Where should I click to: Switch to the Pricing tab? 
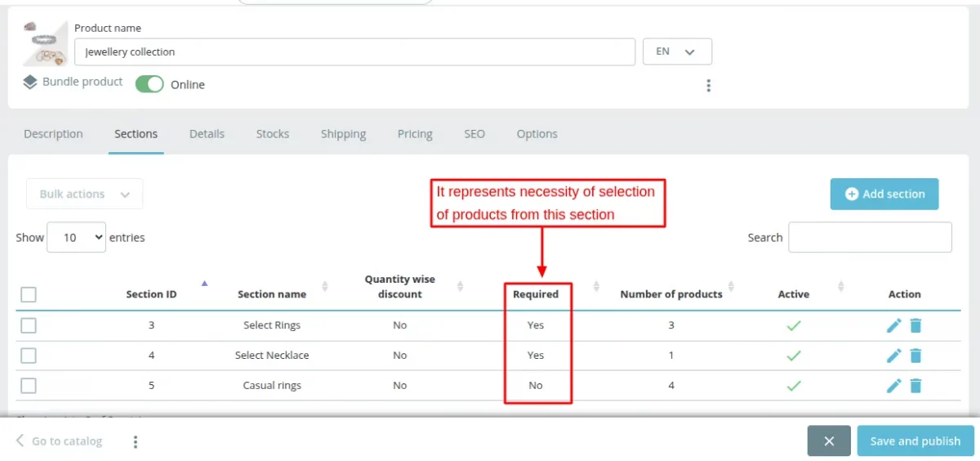(415, 134)
